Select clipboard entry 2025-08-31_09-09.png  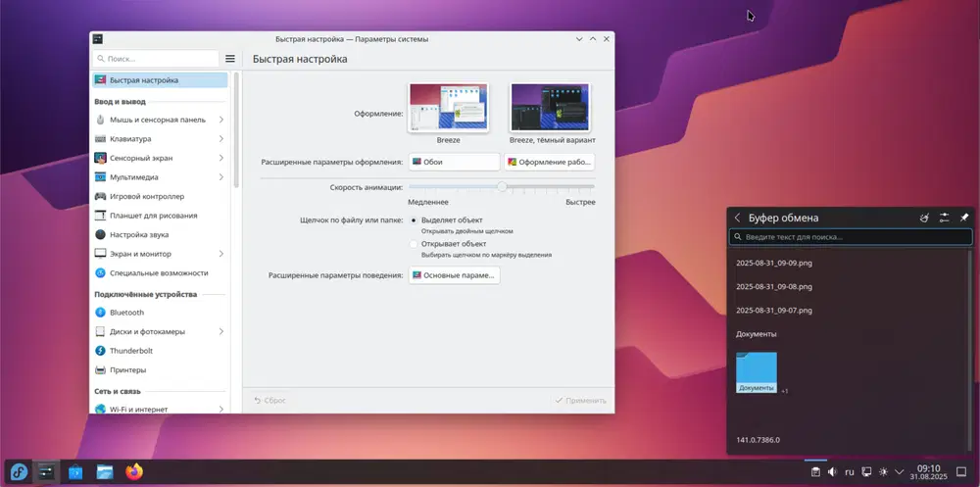coord(774,263)
